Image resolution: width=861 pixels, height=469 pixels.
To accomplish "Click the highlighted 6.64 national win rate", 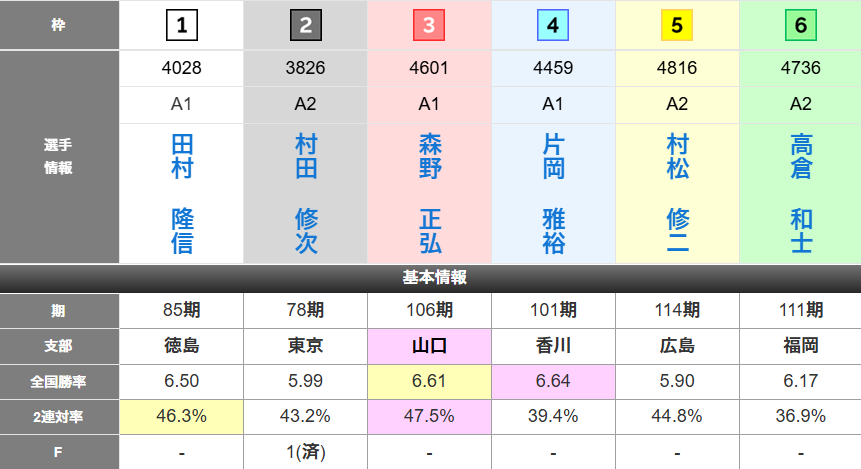I will 554,381.
